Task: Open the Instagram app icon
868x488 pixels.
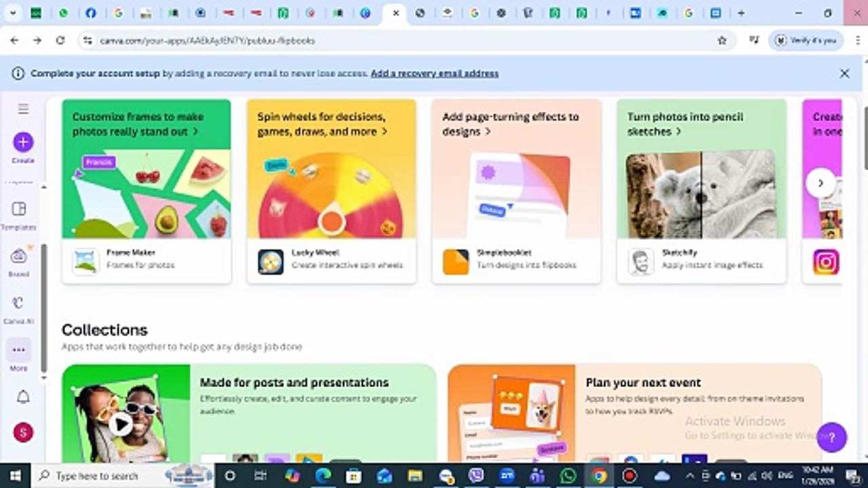Action: click(x=826, y=262)
